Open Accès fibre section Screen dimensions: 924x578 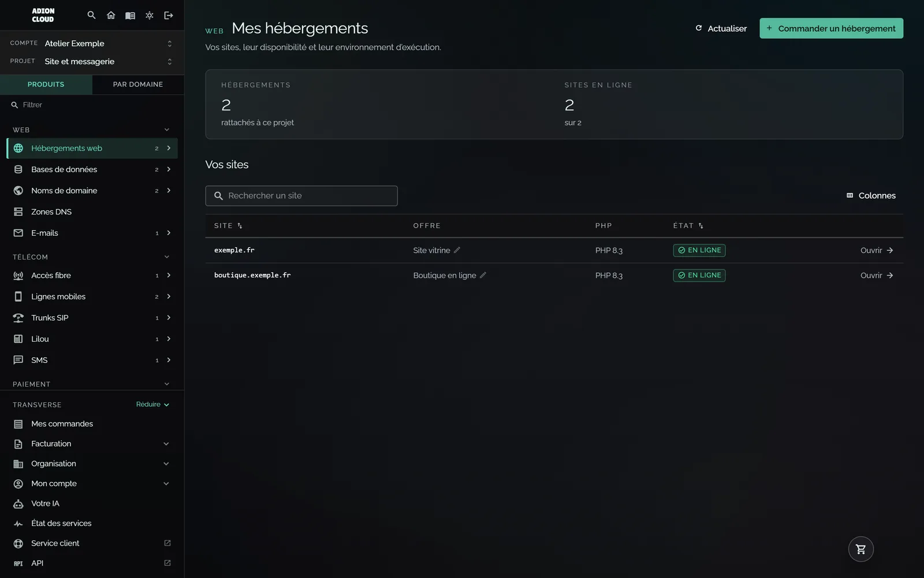pos(92,275)
